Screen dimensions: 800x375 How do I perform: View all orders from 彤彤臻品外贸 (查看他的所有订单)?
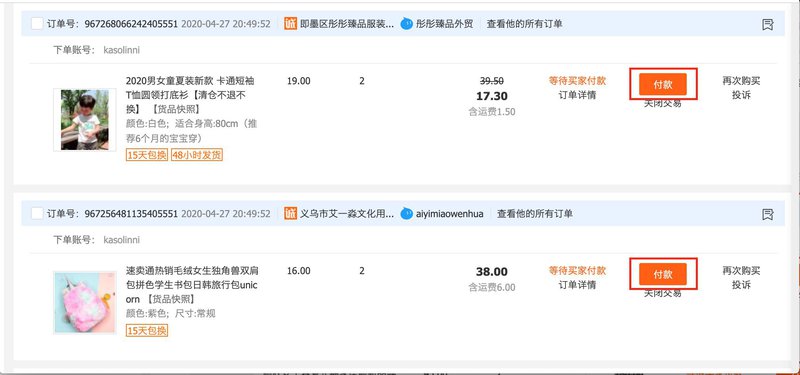point(524,23)
